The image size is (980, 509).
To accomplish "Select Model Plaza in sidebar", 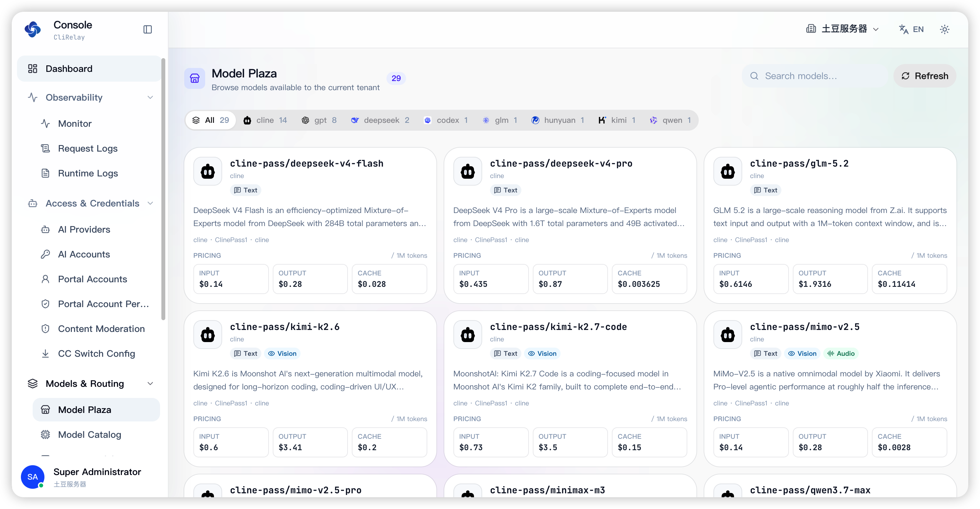I will [x=96, y=410].
